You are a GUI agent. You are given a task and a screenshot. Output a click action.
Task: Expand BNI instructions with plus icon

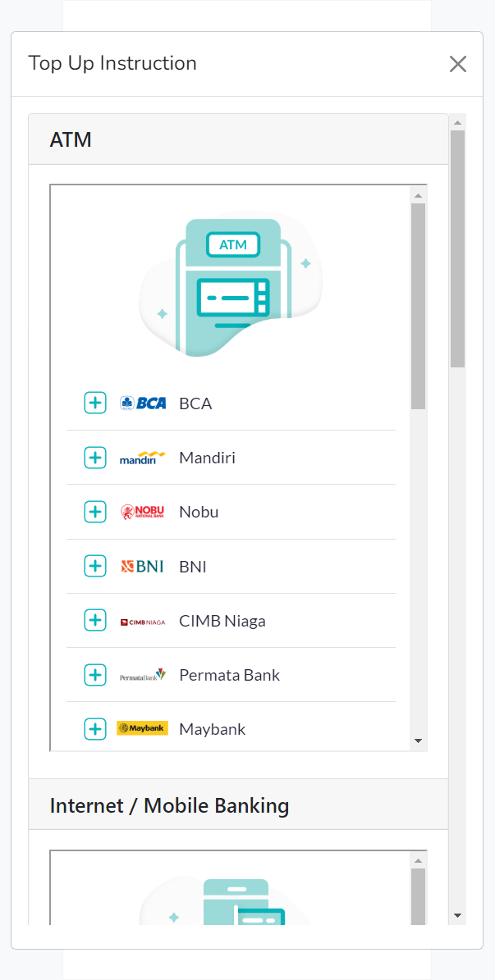coord(95,566)
